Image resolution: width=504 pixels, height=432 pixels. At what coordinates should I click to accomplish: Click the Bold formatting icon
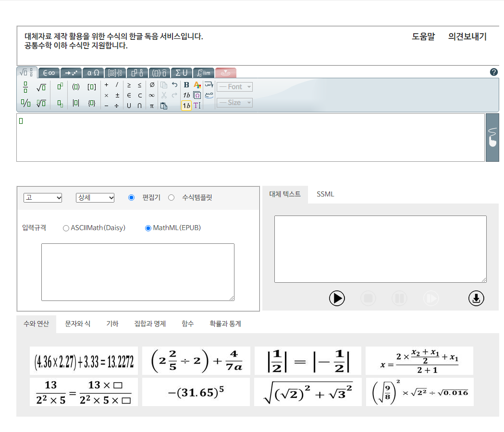click(x=186, y=85)
